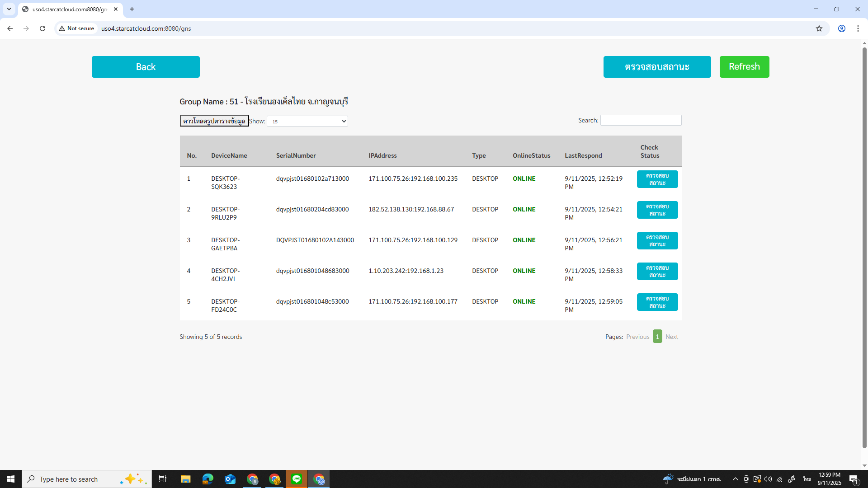Click the Not secure site warning
868x488 pixels.
76,28
